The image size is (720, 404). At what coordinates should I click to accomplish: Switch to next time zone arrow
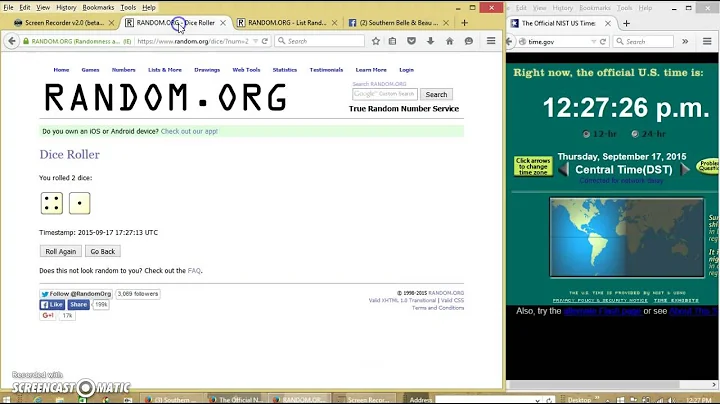(x=685, y=169)
